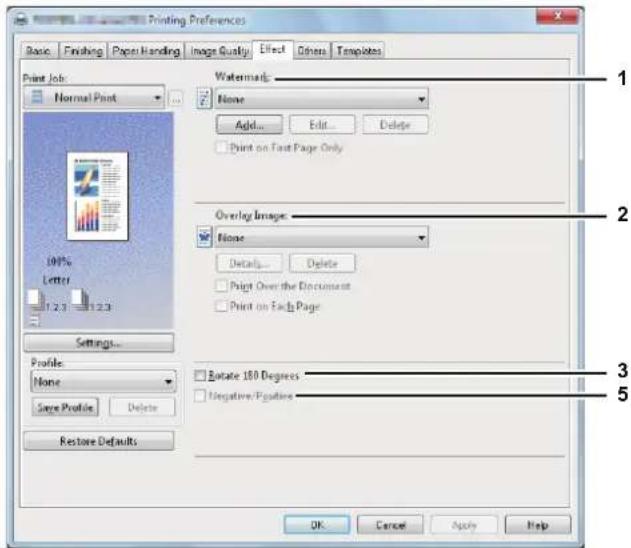Click the Letter paper size text
Viewport: 631px width, 548px height.
[x=56, y=280]
